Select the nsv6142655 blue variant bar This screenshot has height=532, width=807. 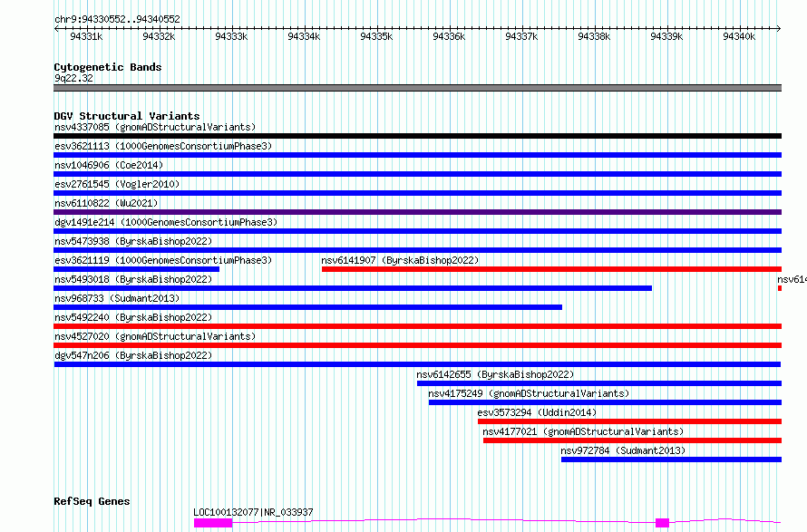[599, 383]
